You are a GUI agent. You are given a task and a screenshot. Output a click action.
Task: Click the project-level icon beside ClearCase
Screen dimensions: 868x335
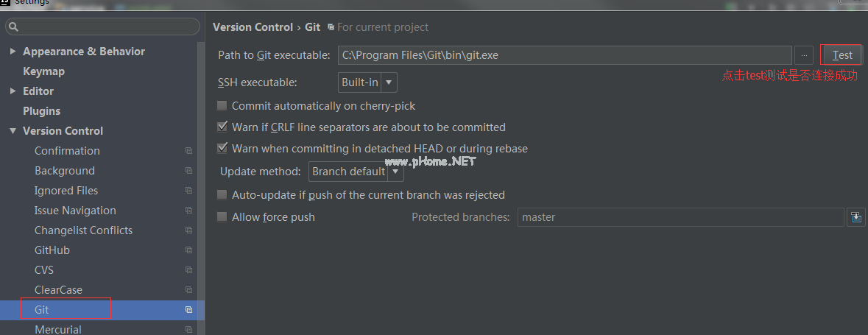pos(189,290)
